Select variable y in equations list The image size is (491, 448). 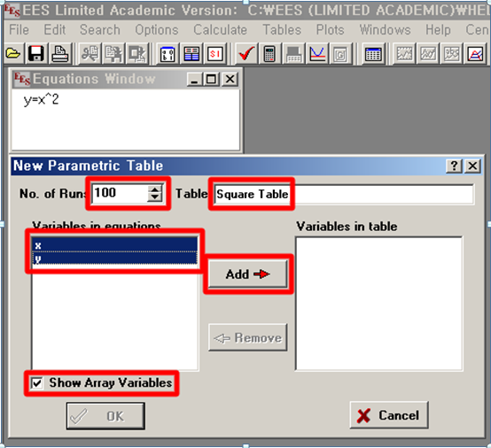point(114,259)
